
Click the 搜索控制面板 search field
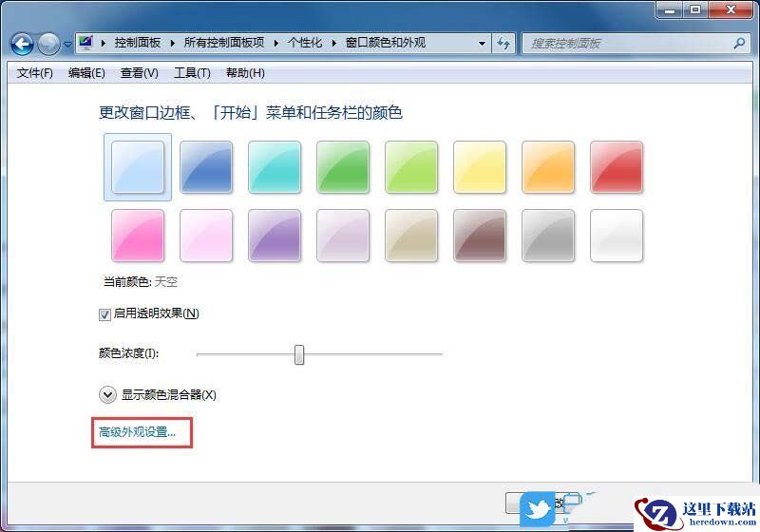coord(628,44)
